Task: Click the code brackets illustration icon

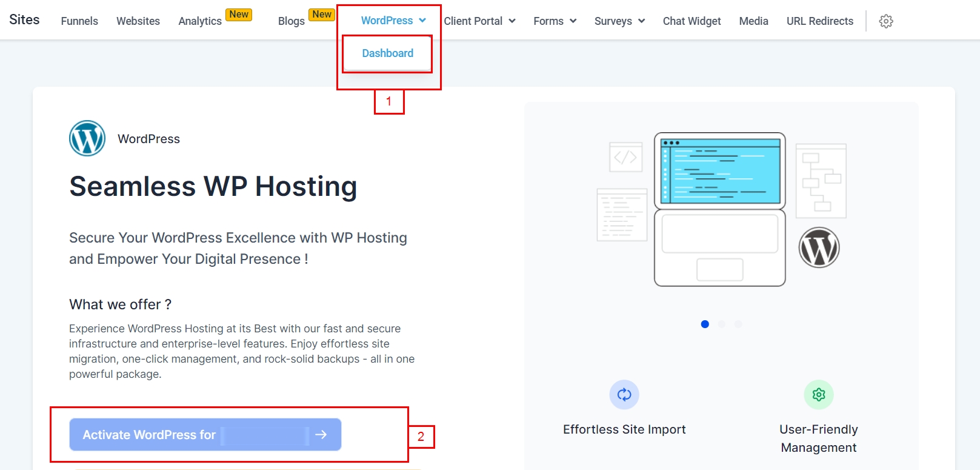Action: point(625,158)
